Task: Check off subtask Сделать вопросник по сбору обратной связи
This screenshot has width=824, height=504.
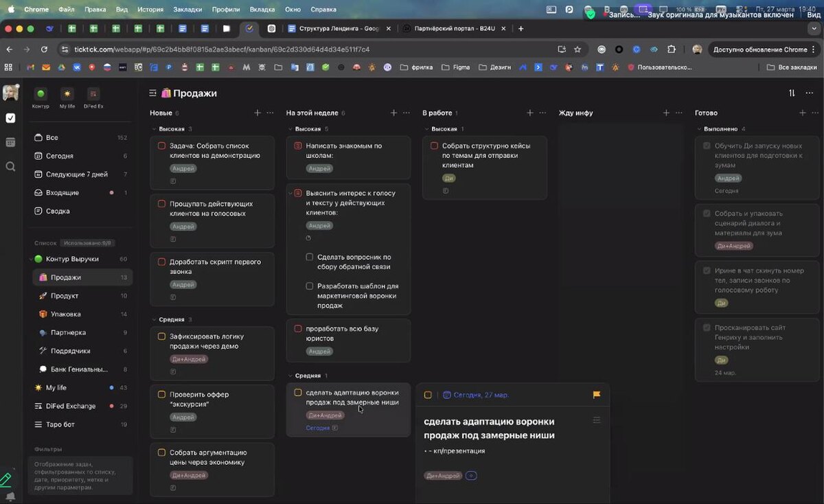Action: click(x=310, y=257)
